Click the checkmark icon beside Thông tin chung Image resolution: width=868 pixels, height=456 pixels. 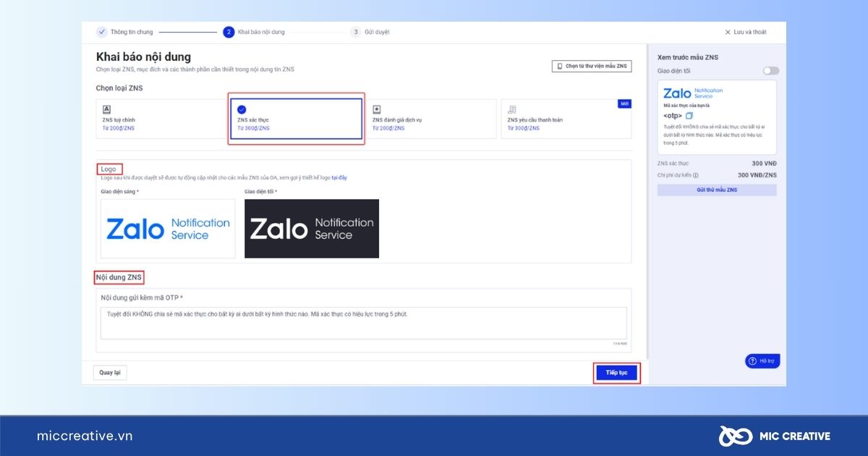click(x=101, y=32)
